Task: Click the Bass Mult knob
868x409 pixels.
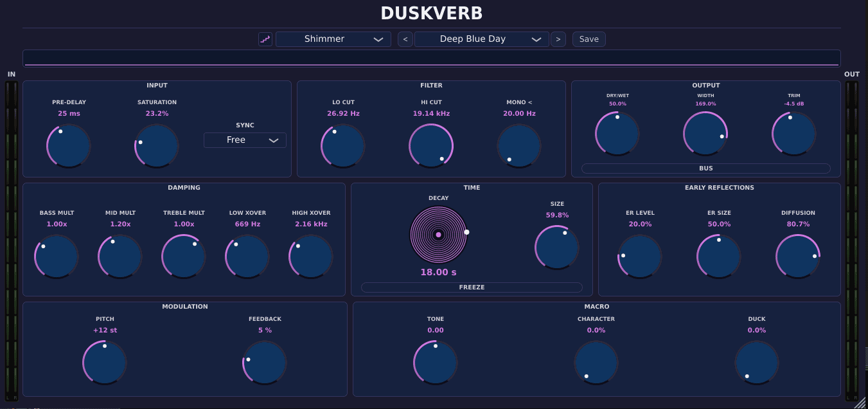Action: pyautogui.click(x=57, y=256)
